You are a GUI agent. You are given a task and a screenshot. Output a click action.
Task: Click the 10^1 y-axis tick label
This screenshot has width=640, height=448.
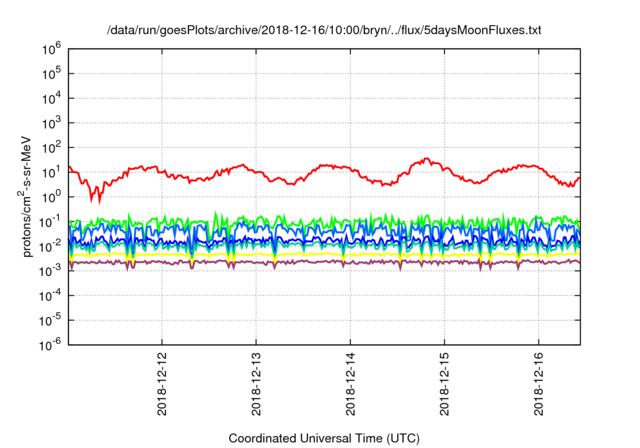(51, 173)
